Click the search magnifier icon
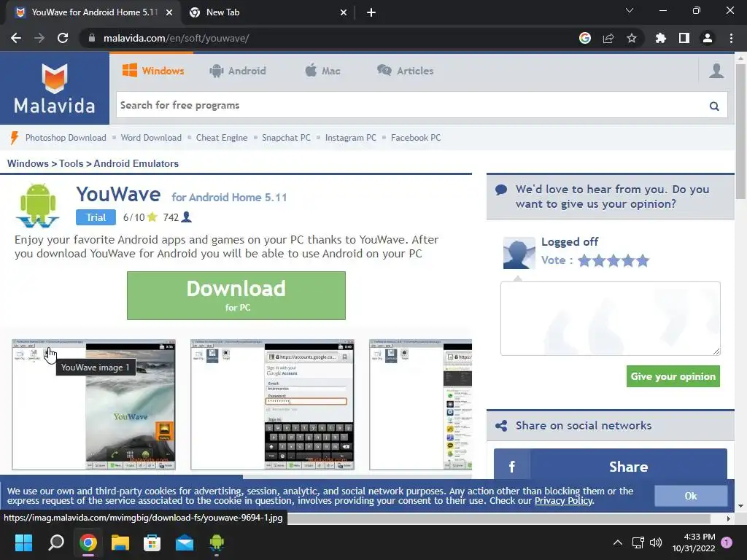 (714, 106)
